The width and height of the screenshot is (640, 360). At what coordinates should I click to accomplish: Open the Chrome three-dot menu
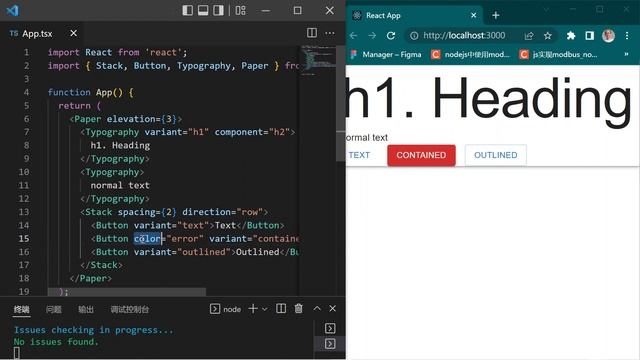(x=627, y=36)
